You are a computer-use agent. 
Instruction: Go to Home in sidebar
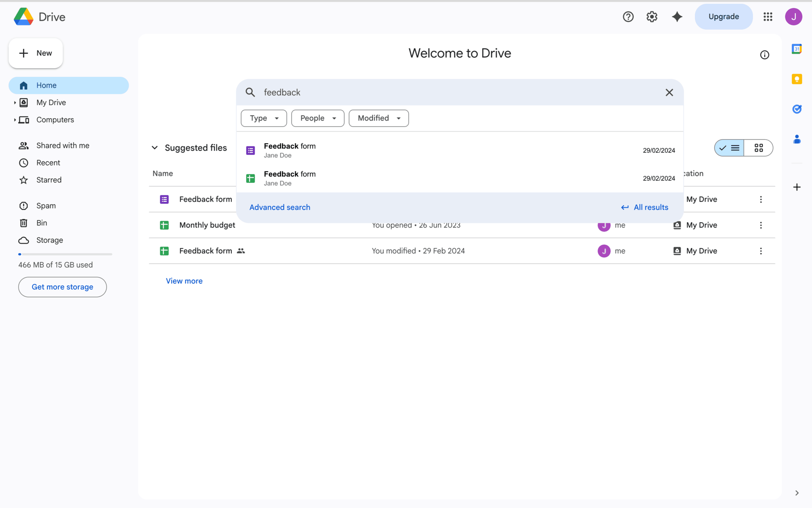(69, 86)
